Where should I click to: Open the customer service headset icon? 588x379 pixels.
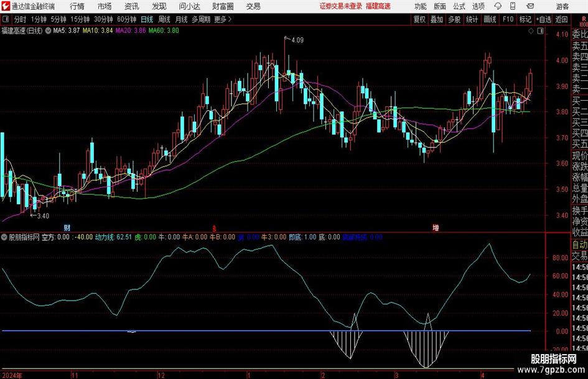(498, 6)
